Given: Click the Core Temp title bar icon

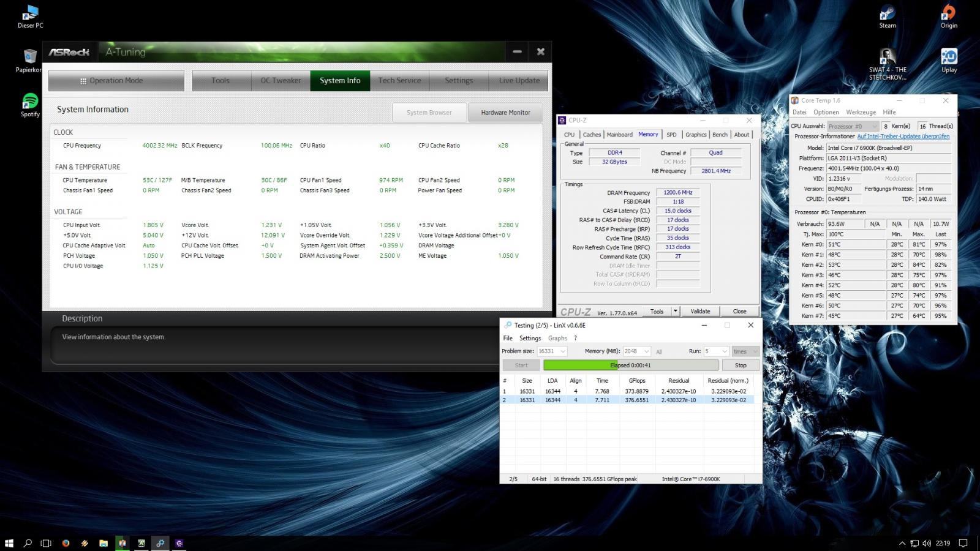Looking at the screenshot, I should tap(795, 100).
